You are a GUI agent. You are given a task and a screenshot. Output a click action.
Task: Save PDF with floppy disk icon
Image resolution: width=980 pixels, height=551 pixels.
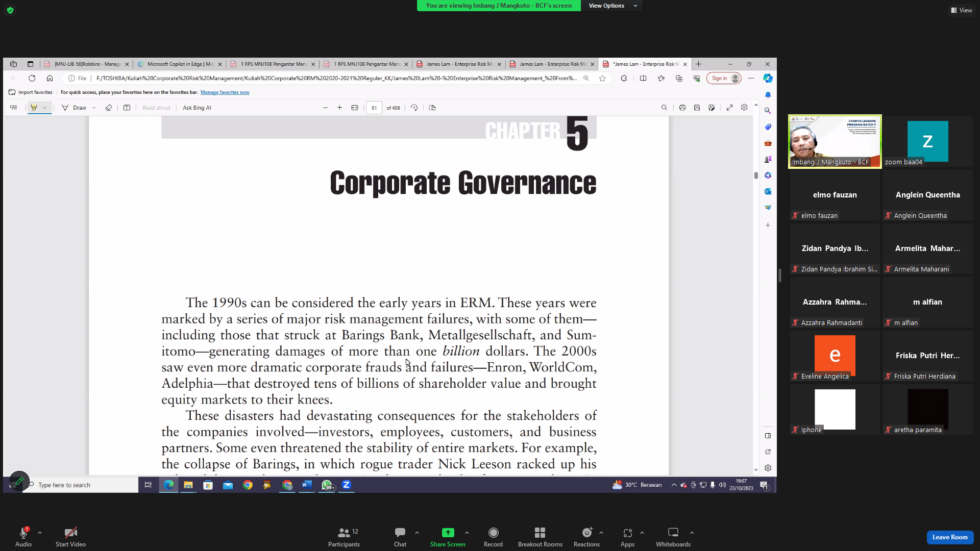click(697, 108)
